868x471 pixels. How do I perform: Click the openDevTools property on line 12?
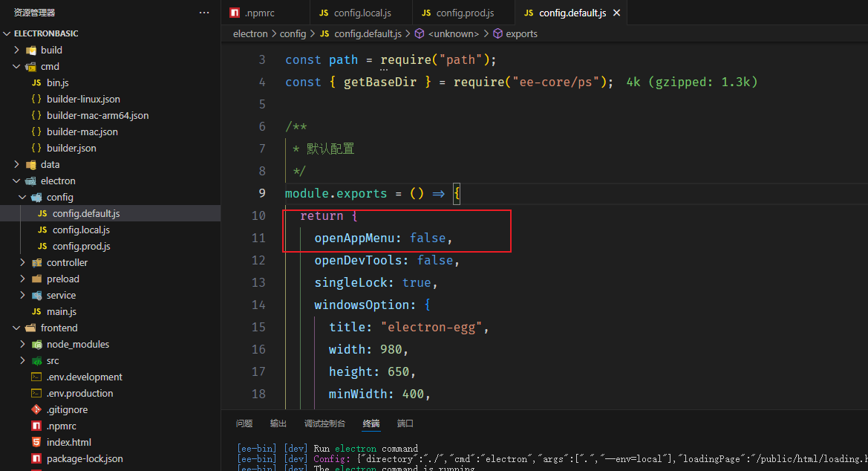(x=358, y=261)
